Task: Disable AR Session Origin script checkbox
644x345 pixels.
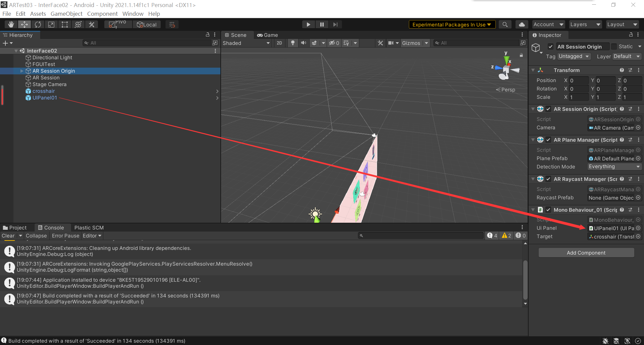Action: [548, 109]
